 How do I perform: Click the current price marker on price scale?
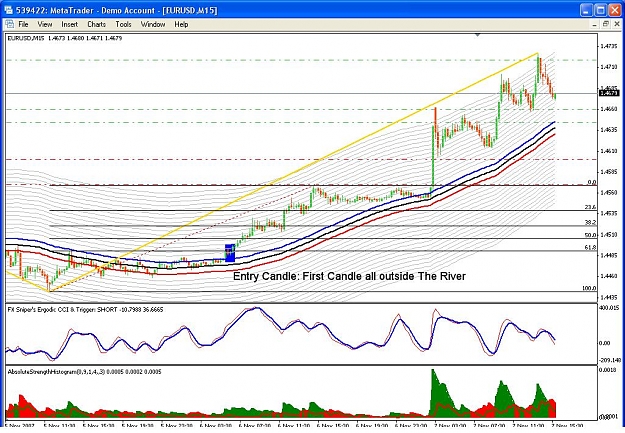[x=609, y=93]
